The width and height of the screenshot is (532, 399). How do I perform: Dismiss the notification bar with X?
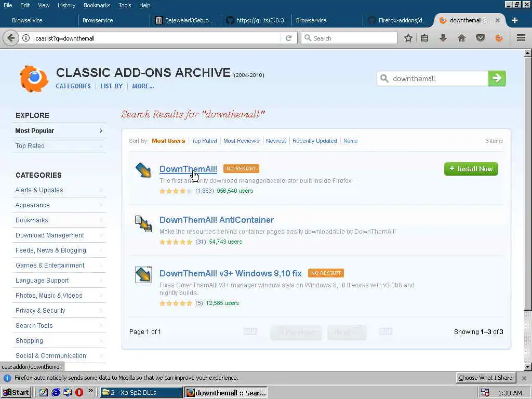tap(524, 378)
